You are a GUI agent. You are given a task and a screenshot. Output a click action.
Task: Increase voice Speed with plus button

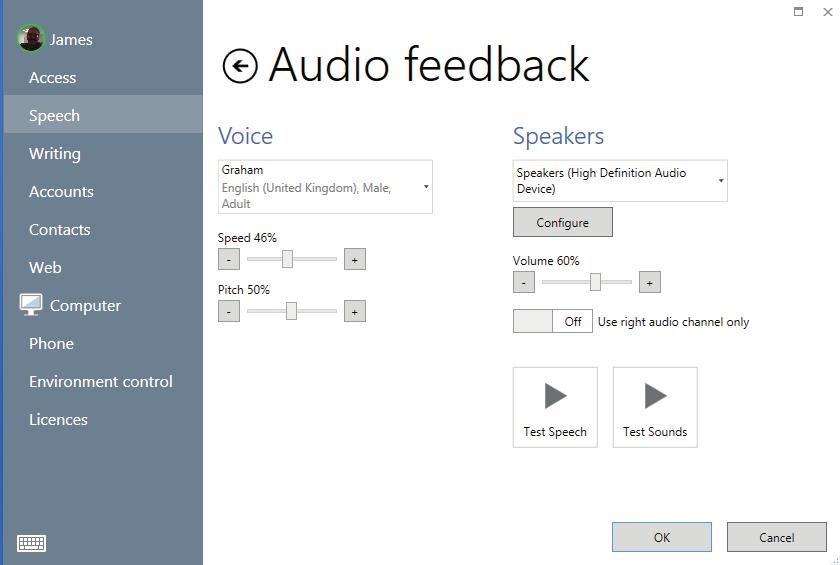point(355,259)
